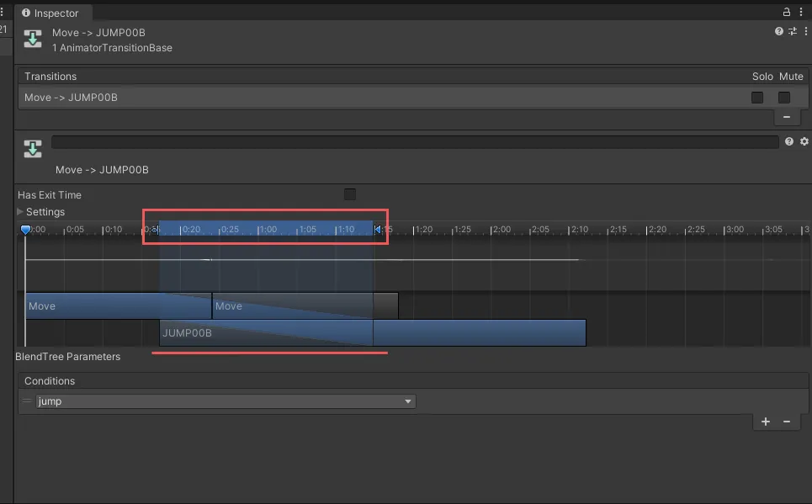Open the component three-dot menu below the lock
This screenshot has width=812, height=504.
pos(805,31)
